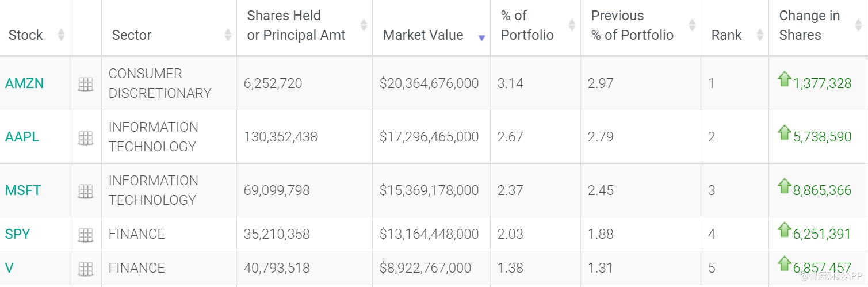Click green up arrow beside 8,865,366

(x=784, y=186)
